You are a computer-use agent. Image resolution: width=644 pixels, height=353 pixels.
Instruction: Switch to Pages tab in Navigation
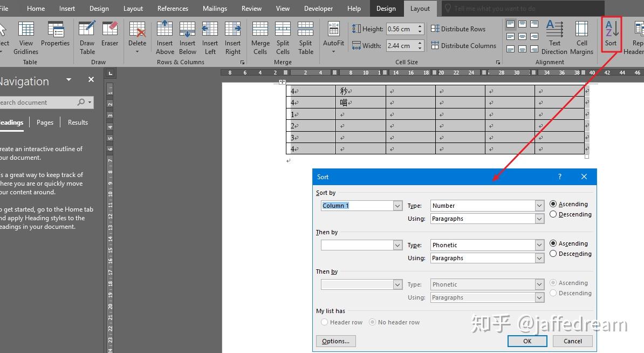pos(45,123)
